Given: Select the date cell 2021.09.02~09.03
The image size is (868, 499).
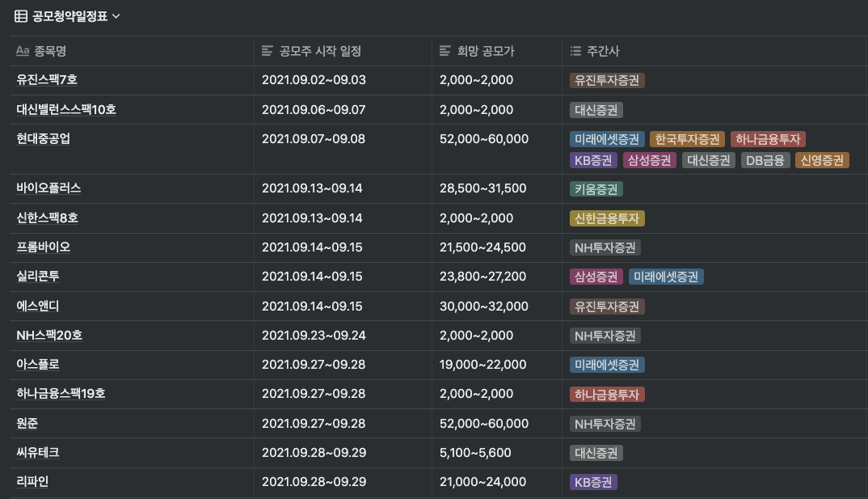Looking at the screenshot, I should pos(343,80).
